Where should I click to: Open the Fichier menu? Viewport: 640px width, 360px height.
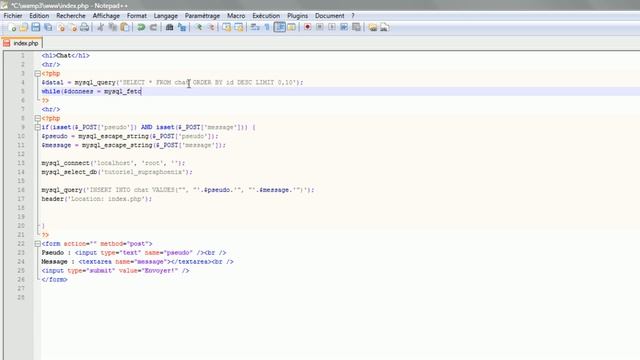(13, 16)
